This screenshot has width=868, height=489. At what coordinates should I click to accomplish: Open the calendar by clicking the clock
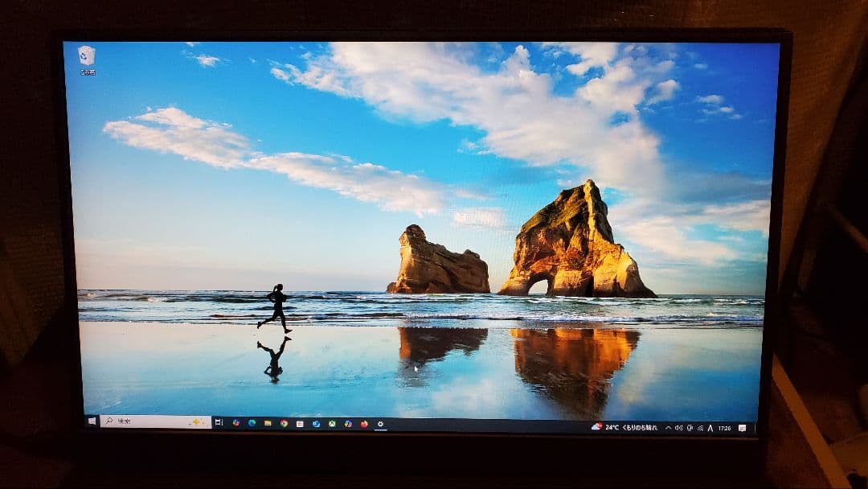[726, 427]
